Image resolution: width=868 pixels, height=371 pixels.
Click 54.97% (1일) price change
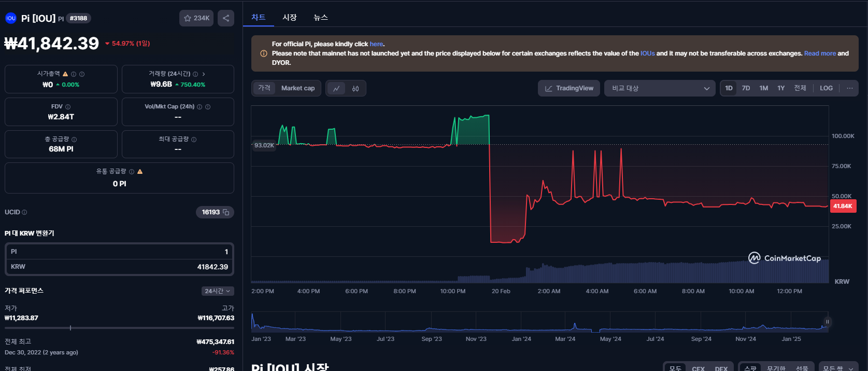127,44
